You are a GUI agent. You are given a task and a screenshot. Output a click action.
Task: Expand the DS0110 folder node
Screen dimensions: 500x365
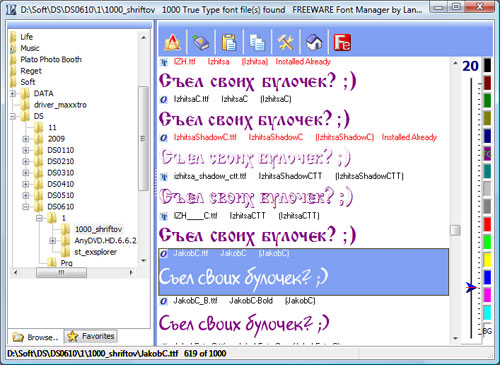pos(26,150)
